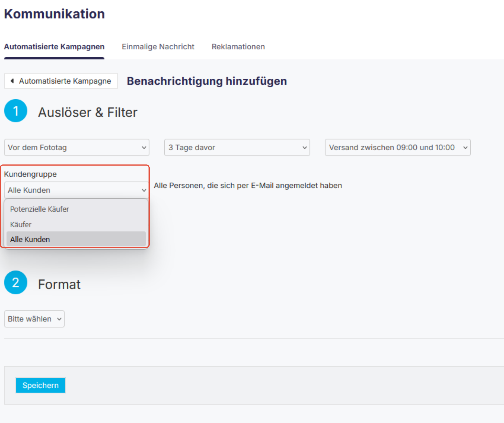Open the 3 Tage davor dropdown
504x423 pixels.
point(237,147)
